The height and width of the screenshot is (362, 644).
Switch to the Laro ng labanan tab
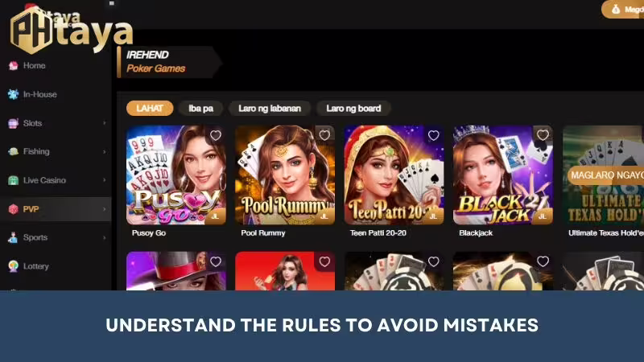coord(270,109)
